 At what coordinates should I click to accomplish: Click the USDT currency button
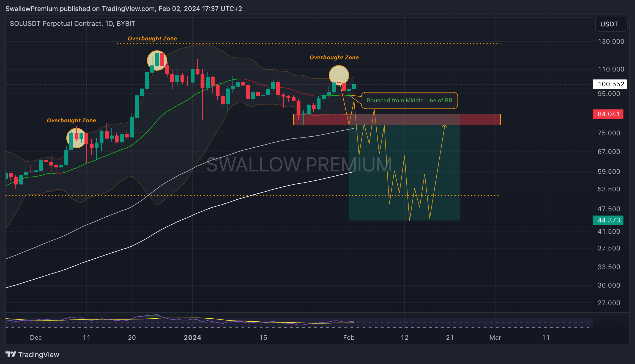click(611, 24)
